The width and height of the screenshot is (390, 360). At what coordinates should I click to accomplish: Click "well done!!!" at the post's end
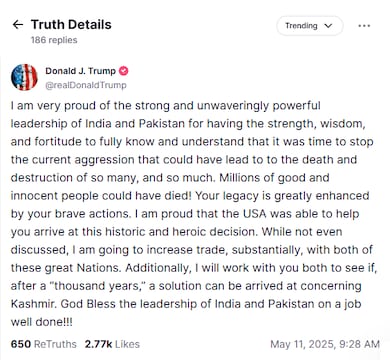point(41,322)
